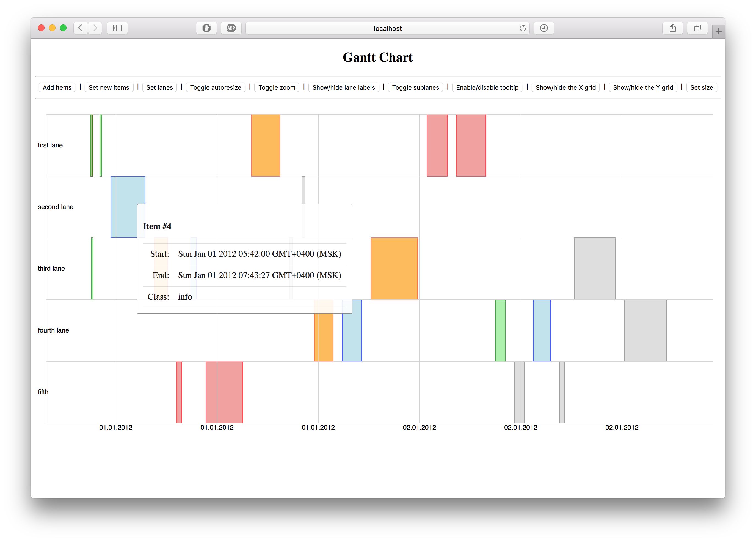This screenshot has width=756, height=542.
Task: Toggle zoom for the Gantt chart
Action: [275, 87]
